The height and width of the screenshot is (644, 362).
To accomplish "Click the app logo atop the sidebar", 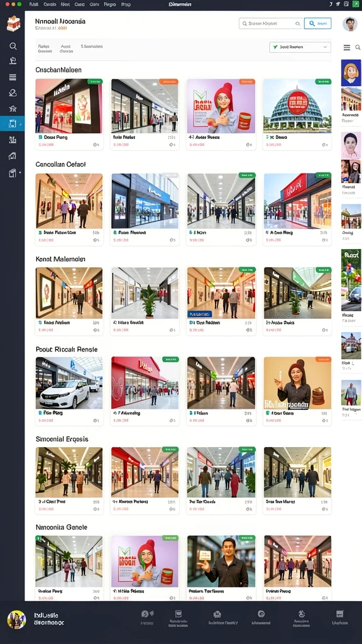I will coord(13,24).
